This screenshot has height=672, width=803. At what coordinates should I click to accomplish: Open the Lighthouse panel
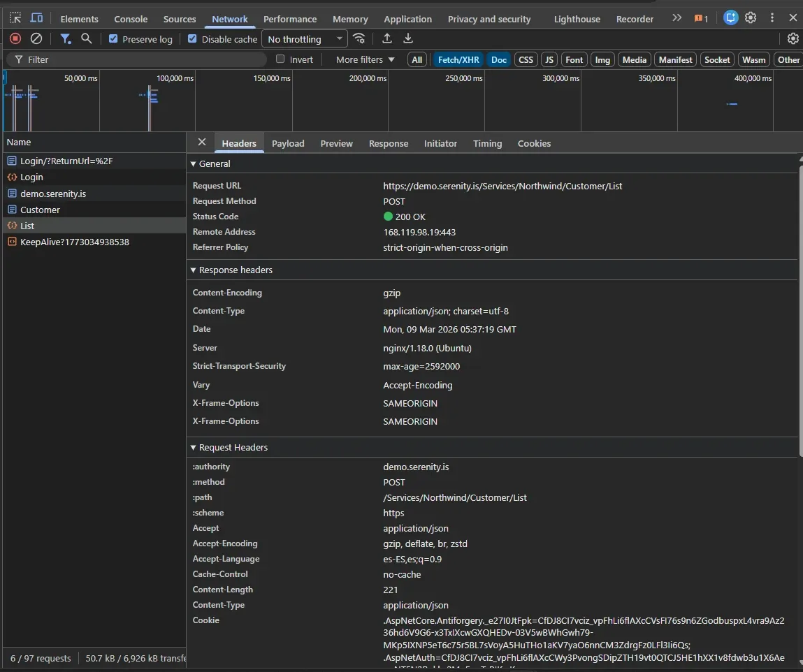pos(577,19)
